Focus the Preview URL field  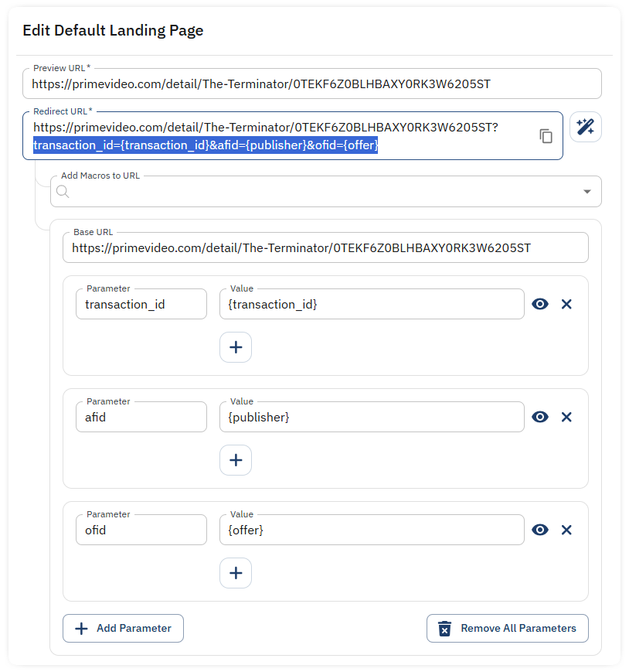(312, 84)
